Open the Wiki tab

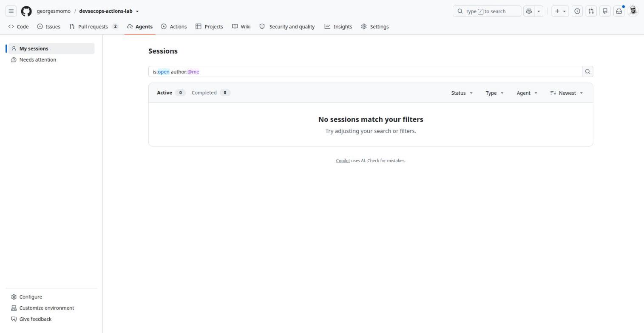241,26
